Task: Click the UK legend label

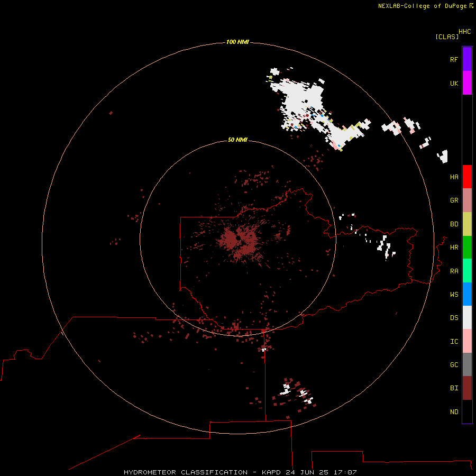Action: click(x=454, y=83)
